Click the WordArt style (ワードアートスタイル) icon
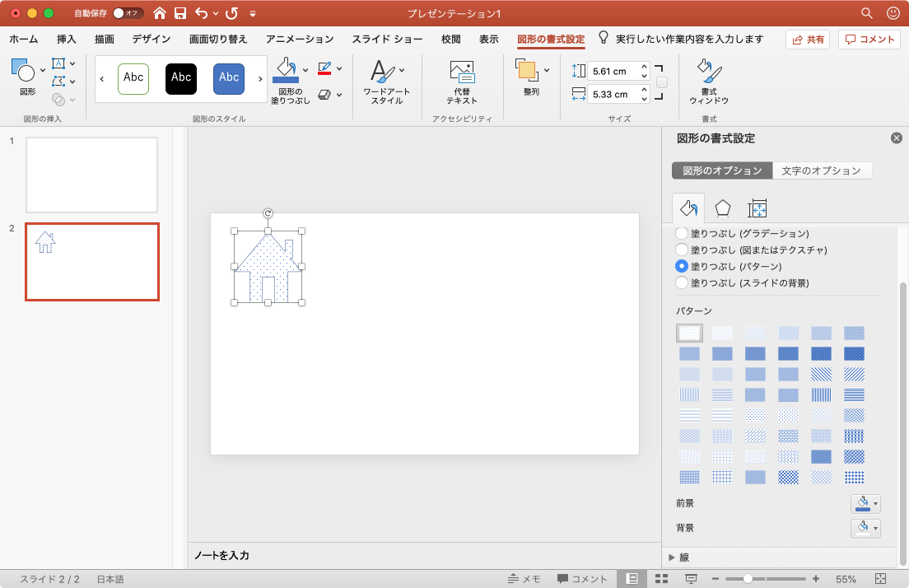This screenshot has width=909, height=588. coord(386,82)
